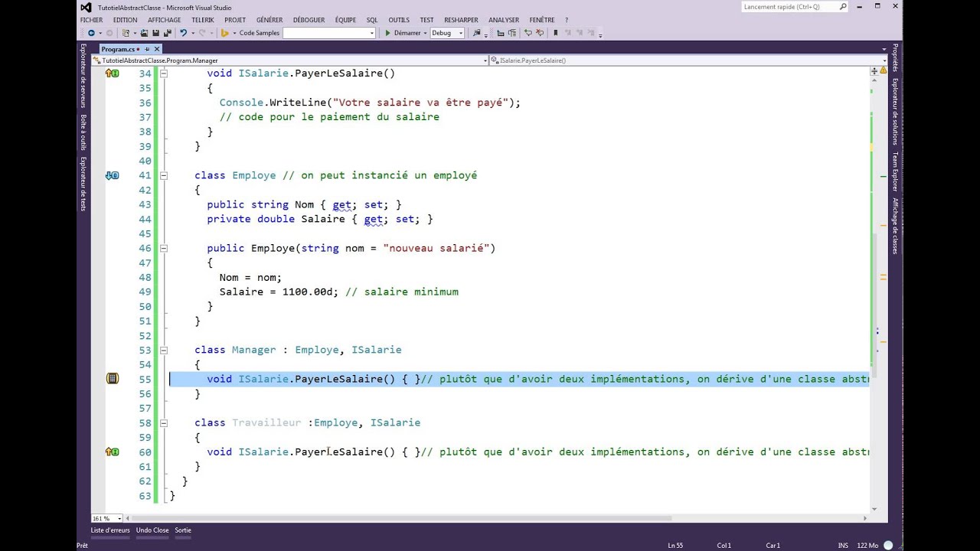Viewport: 980px width, 551px height.
Task: Open the Code Samples search dropdown
Action: click(x=372, y=33)
